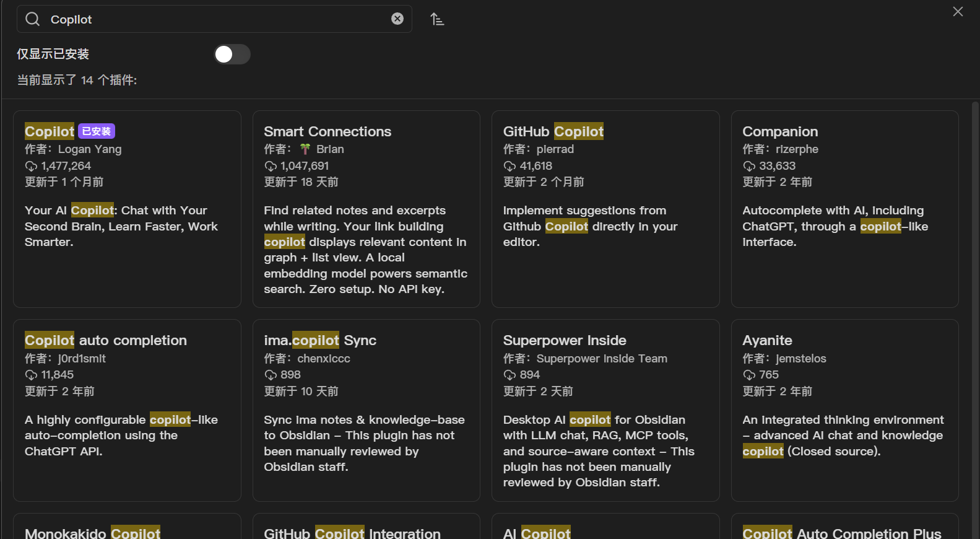
Task: Click the integrated thinking environment description
Action: [843, 436]
